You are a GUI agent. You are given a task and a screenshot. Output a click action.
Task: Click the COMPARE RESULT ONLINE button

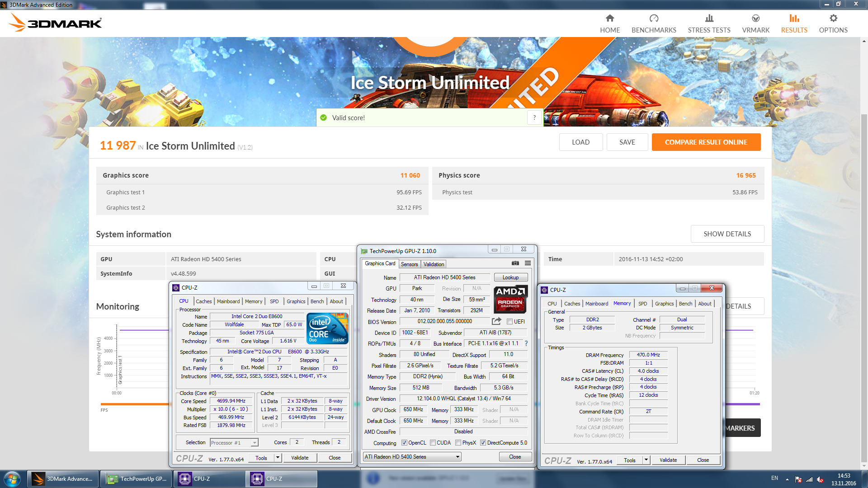click(706, 142)
